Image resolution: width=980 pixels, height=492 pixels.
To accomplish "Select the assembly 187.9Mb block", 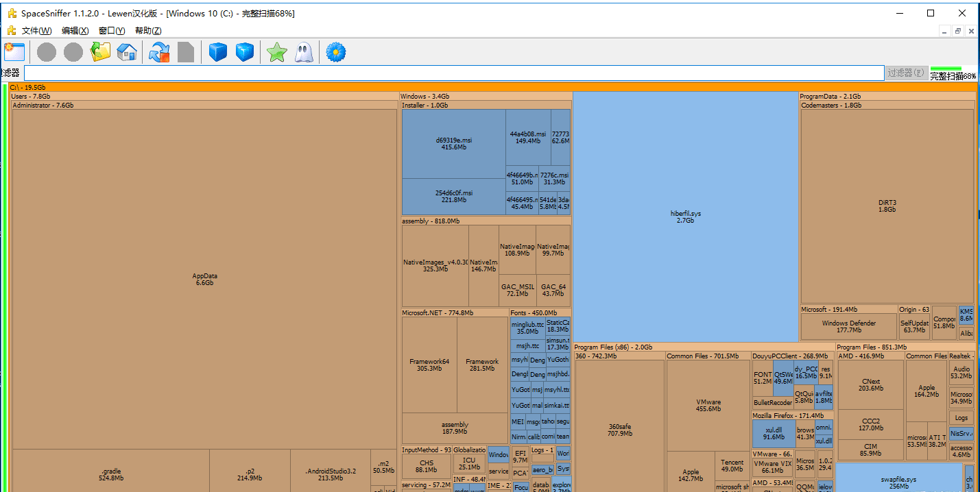I will (455, 428).
